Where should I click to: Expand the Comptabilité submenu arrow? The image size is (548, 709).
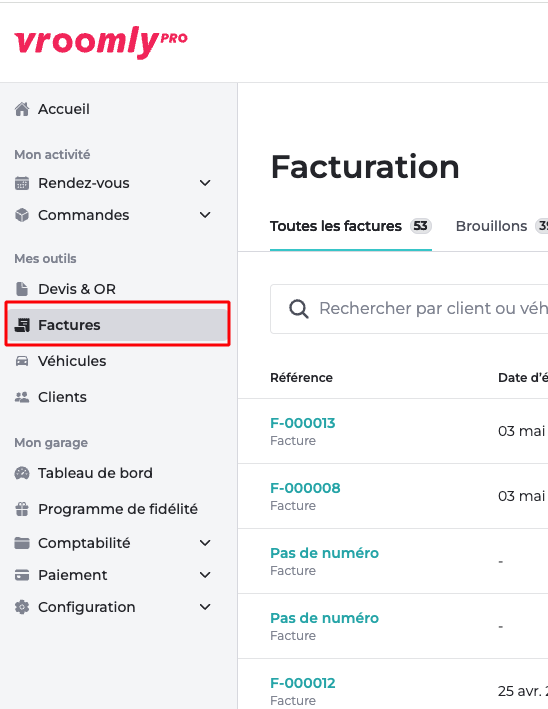pos(205,543)
